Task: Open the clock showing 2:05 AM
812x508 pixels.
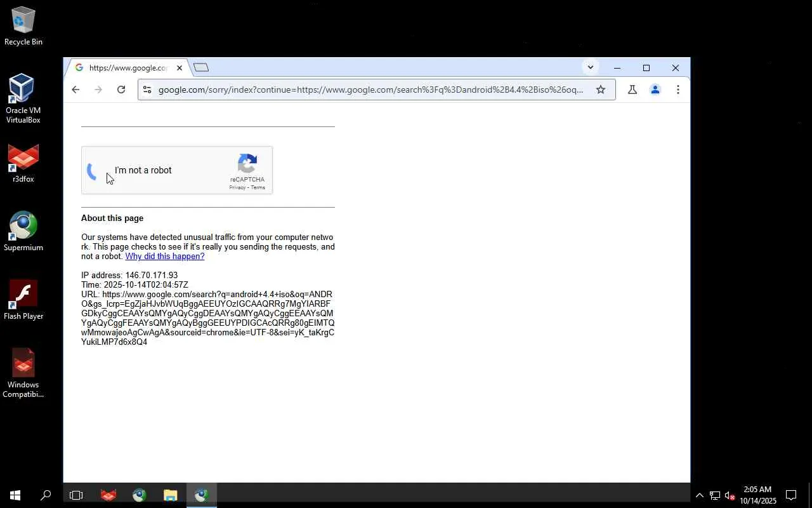Action: click(x=757, y=495)
